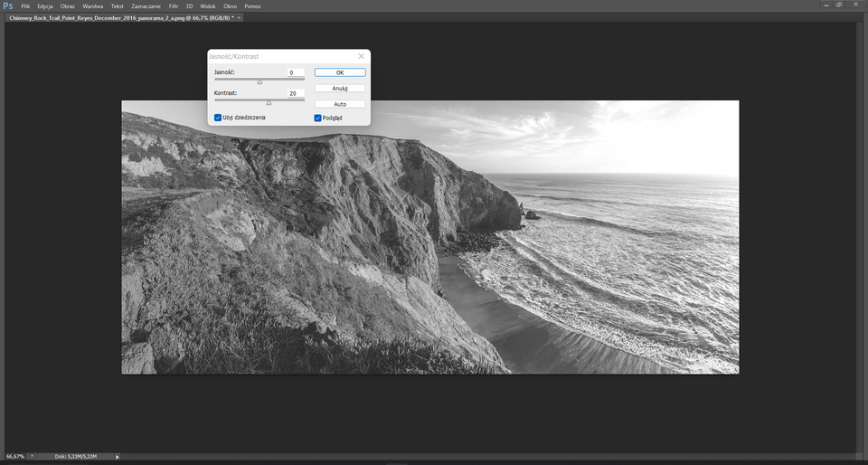Image resolution: width=868 pixels, height=465 pixels.
Task: Apply automatic correction with Auto button
Action: point(340,104)
